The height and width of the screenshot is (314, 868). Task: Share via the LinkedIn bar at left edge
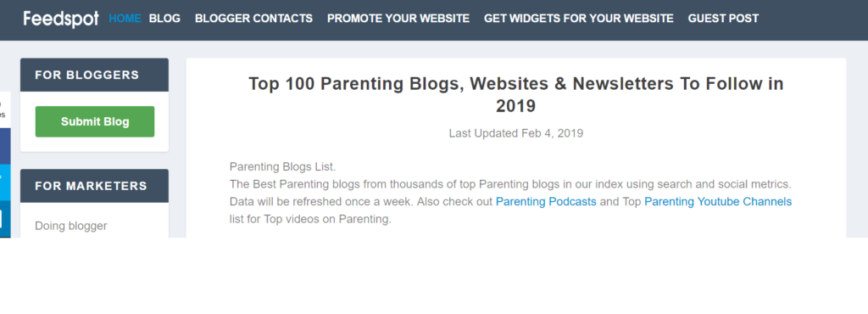click(x=5, y=219)
